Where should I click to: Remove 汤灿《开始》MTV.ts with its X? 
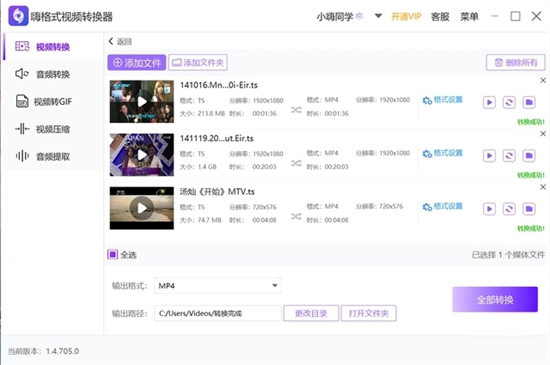(x=543, y=187)
